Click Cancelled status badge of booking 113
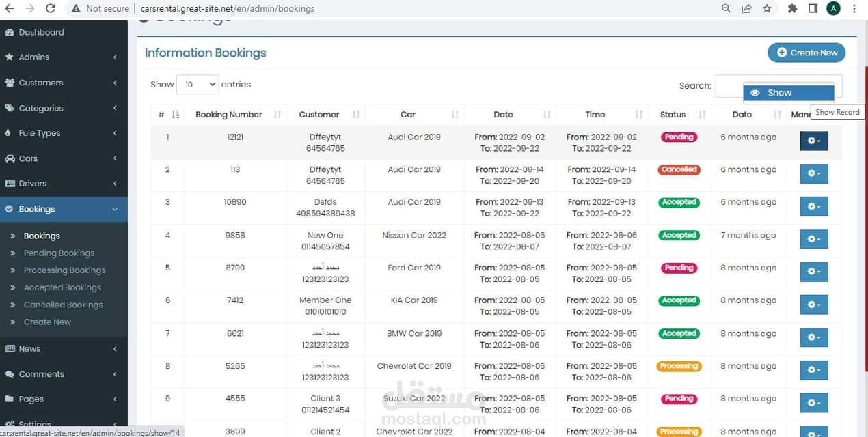This screenshot has height=437, width=868. coord(679,170)
